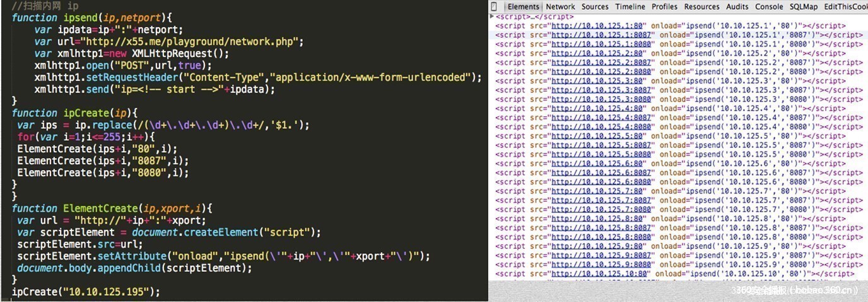Click the 'var ipdata=ip+":"+netport;' line
The width and height of the screenshot is (868, 302).
pos(108,30)
